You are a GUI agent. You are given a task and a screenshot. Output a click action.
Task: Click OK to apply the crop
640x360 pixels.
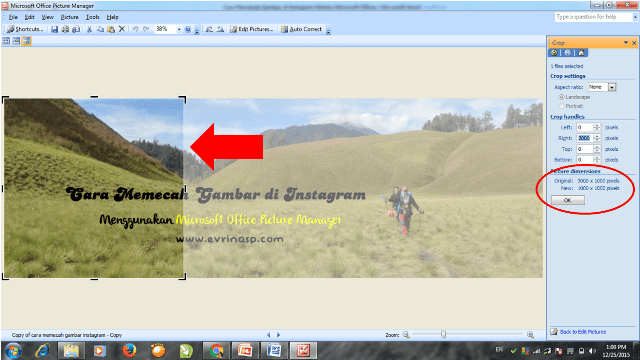[568, 200]
